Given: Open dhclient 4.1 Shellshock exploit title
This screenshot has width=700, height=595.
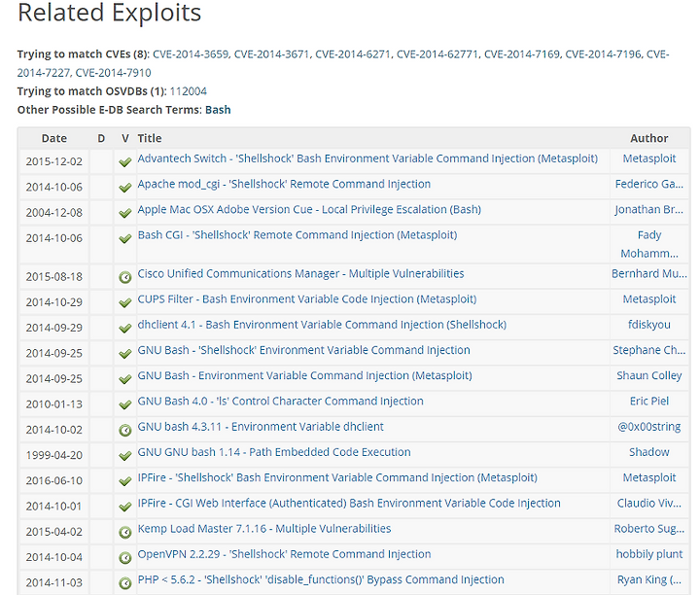Looking at the screenshot, I should 322,325.
